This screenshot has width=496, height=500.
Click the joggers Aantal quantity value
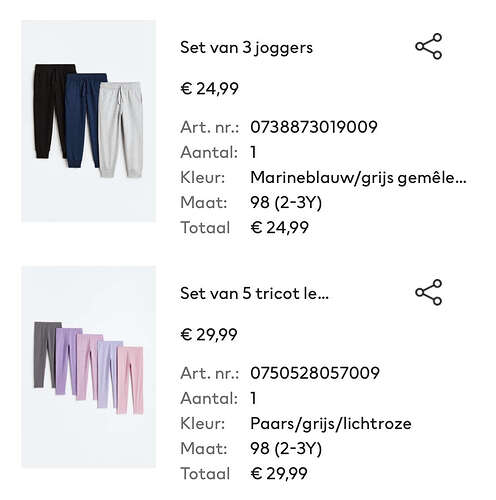pos(253,152)
